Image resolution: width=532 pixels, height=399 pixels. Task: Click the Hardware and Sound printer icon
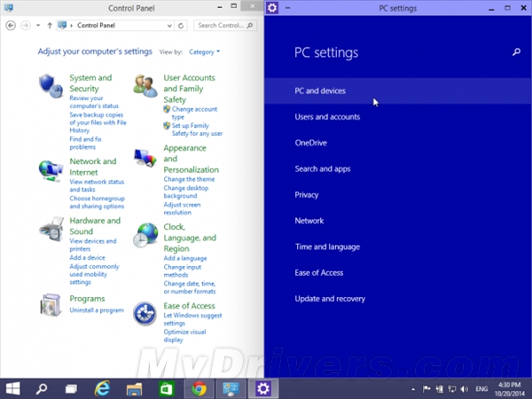(51, 230)
